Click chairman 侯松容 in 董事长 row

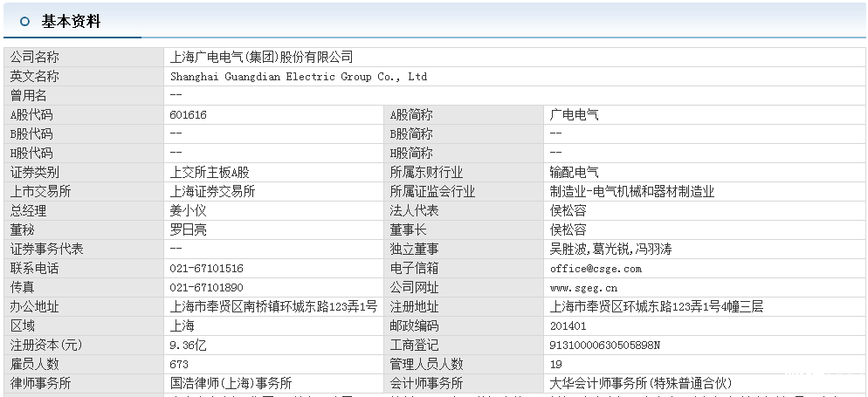pos(568,230)
